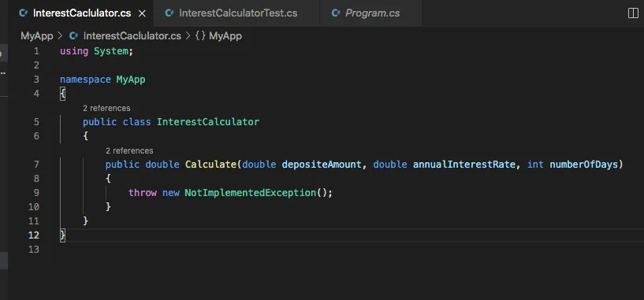Expand the MyApp namespace breadcrumb
This screenshot has width=644, height=300.
(x=225, y=36)
